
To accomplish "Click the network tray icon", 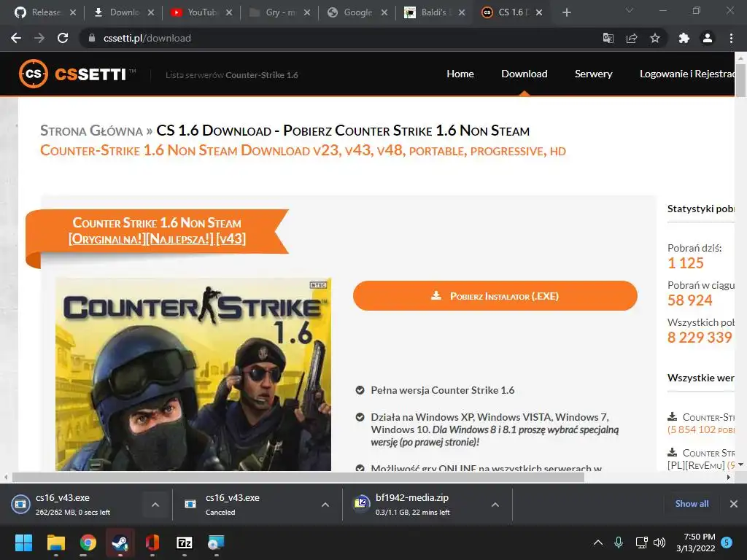I will click(x=641, y=542).
